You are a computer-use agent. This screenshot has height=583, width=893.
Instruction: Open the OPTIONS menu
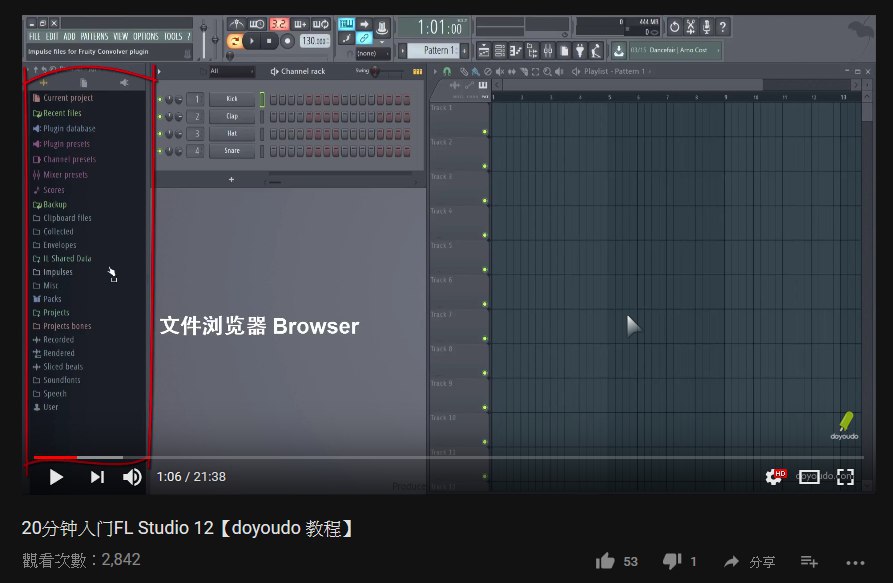(145, 36)
